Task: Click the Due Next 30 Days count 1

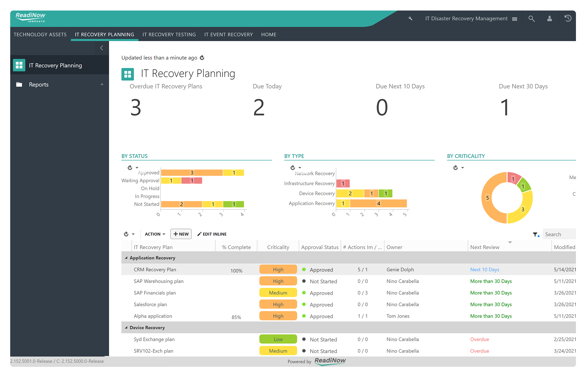Action: pyautogui.click(x=505, y=107)
